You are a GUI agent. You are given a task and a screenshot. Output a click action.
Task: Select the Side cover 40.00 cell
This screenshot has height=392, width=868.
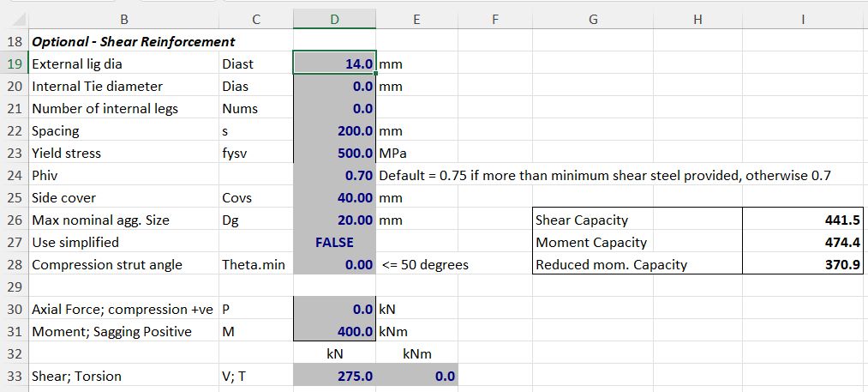pyautogui.click(x=334, y=197)
